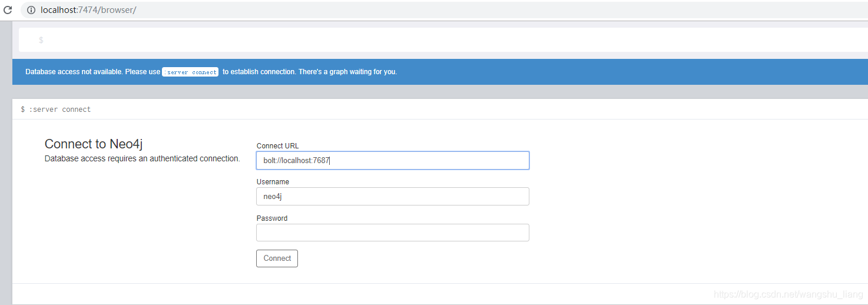
Task: Click "There's a graph waiting for you." text
Action: pos(347,72)
